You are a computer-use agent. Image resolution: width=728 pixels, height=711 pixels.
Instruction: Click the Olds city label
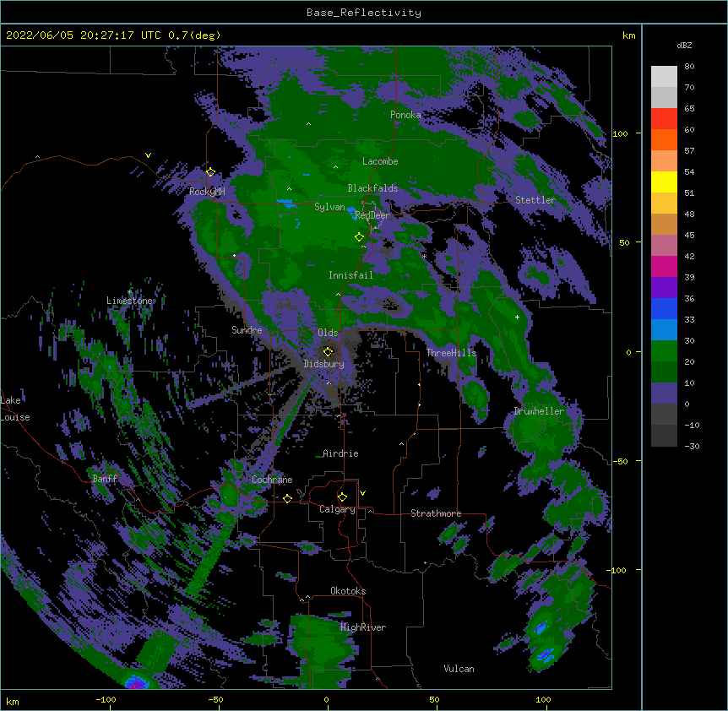coord(328,333)
